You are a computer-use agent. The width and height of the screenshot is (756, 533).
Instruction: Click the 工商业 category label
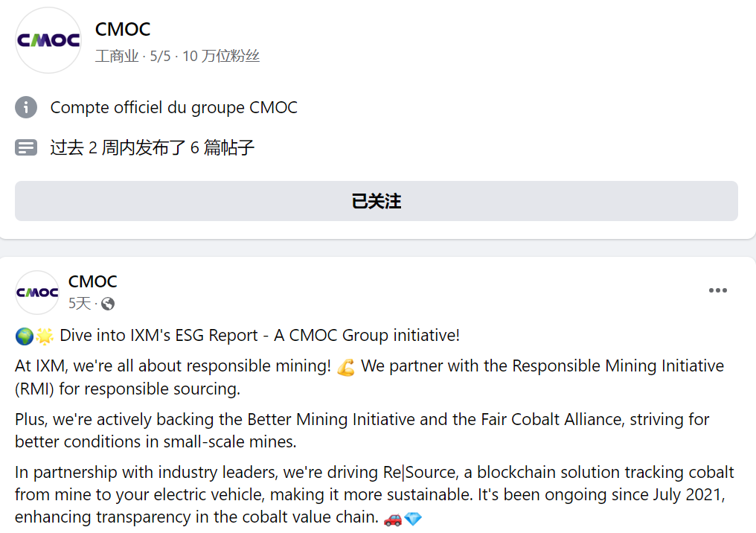117,56
